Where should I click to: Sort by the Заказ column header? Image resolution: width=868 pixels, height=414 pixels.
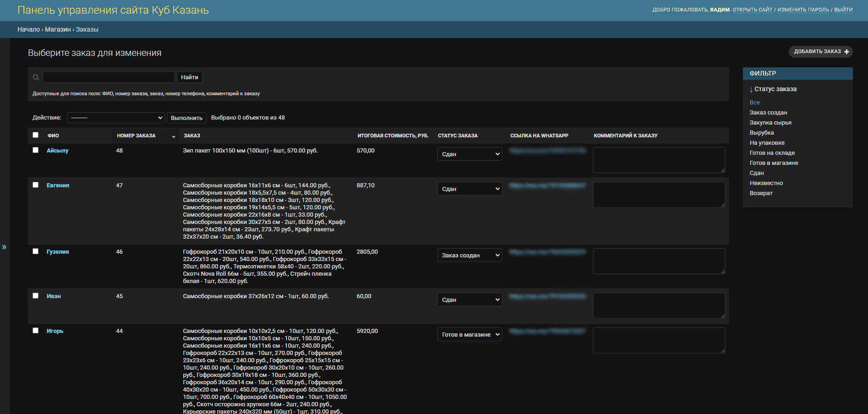point(192,136)
